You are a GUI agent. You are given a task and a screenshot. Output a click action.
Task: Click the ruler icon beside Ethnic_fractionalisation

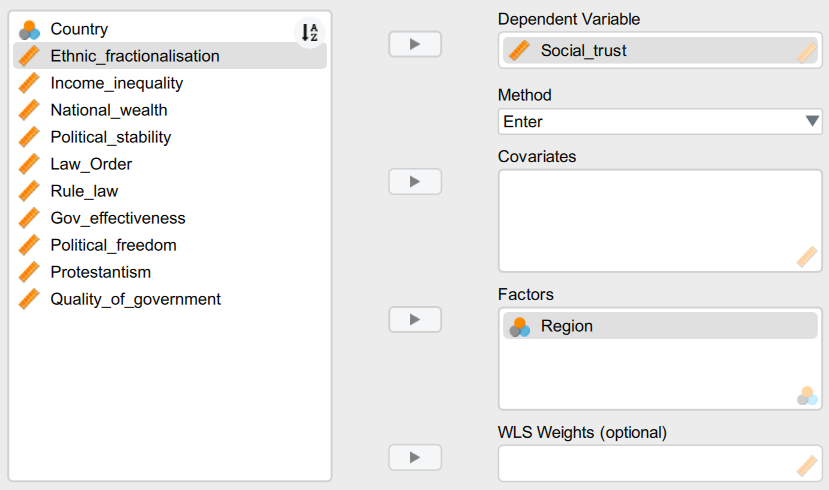coord(30,57)
